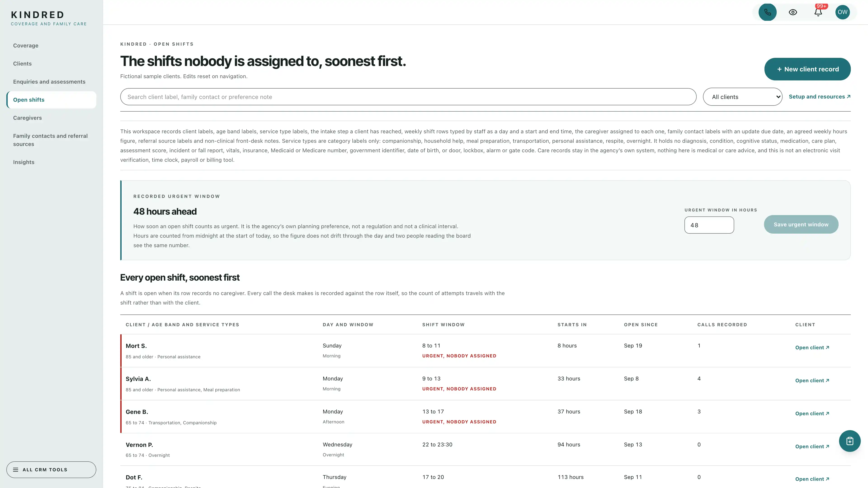
Task: Click New client record button
Action: click(x=807, y=69)
